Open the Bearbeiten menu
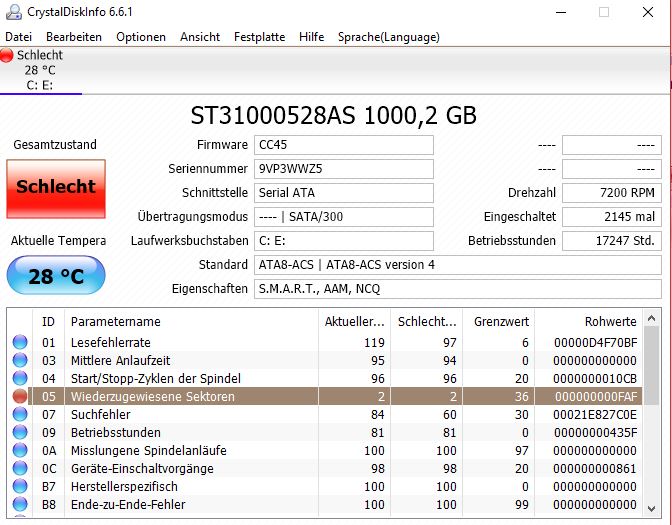Screen dimensions: 672x525 (x=74, y=37)
